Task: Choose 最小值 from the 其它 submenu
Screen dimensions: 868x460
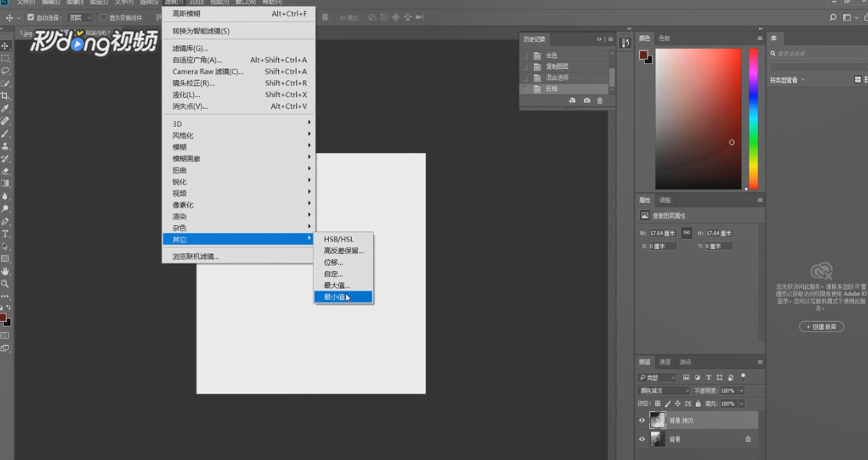Action: (343, 297)
